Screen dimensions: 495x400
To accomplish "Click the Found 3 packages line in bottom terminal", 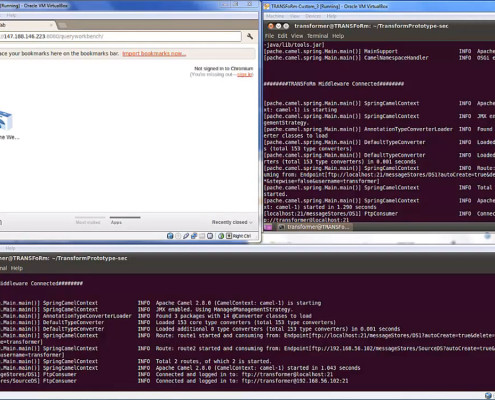I will (x=234, y=316).
